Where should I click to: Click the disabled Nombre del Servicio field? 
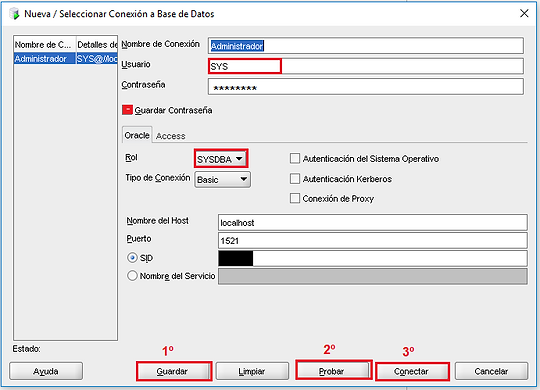(373, 276)
